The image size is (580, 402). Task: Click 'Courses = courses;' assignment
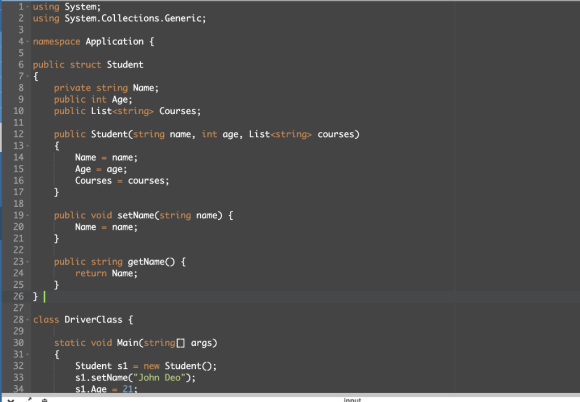click(122, 180)
